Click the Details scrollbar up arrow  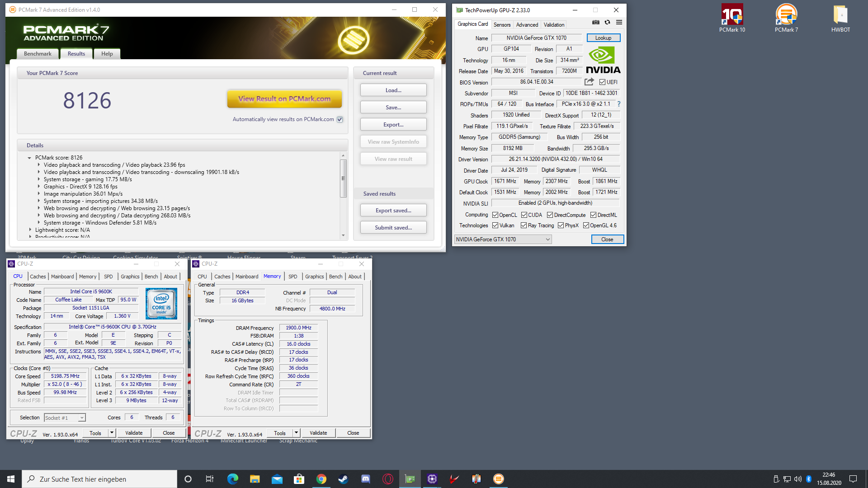(x=343, y=155)
